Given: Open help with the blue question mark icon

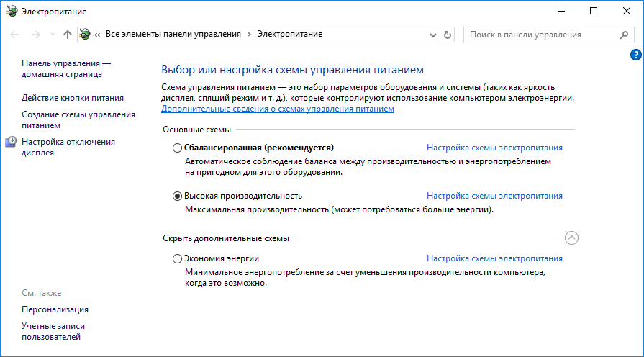Looking at the screenshot, I should (x=635, y=55).
